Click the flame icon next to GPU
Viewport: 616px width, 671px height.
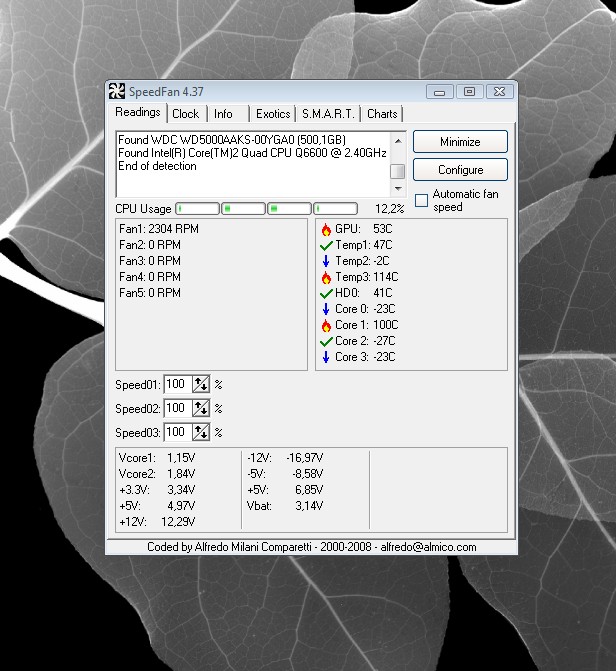[x=326, y=230]
